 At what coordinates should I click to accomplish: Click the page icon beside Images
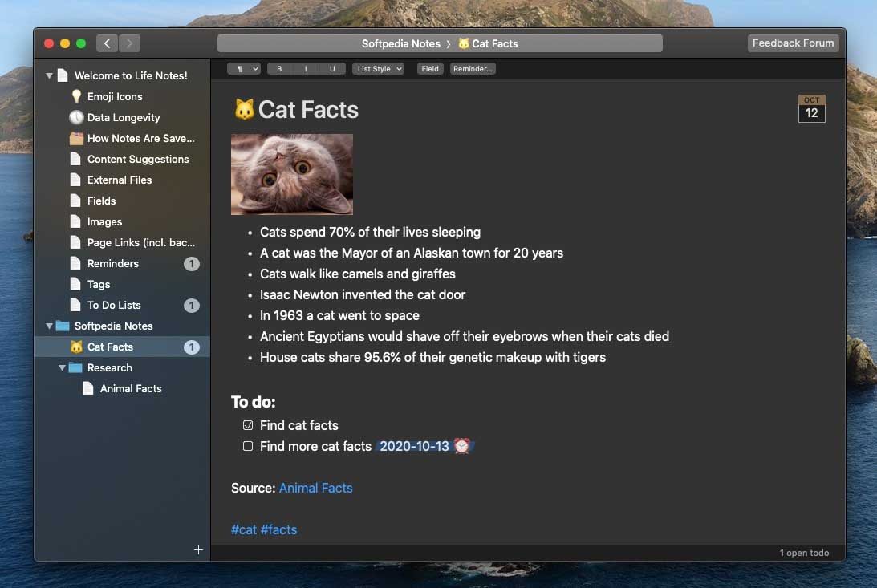click(75, 222)
